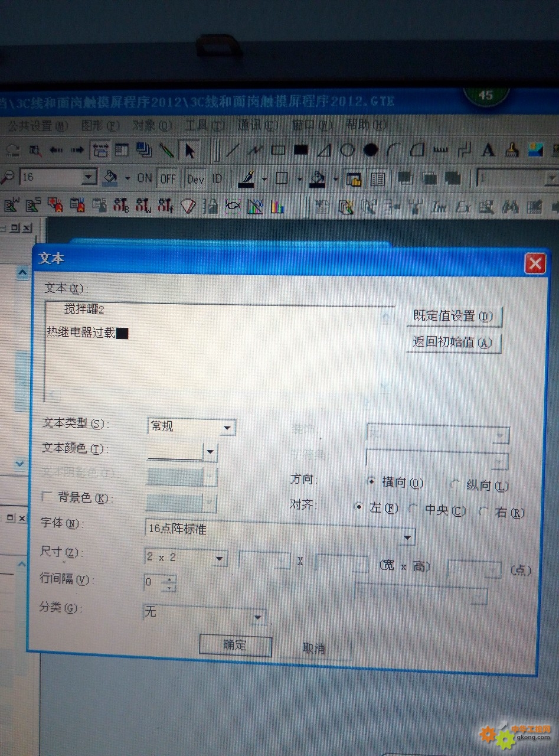
Task: Choose the 中央 alignment radio button
Action: 413,509
